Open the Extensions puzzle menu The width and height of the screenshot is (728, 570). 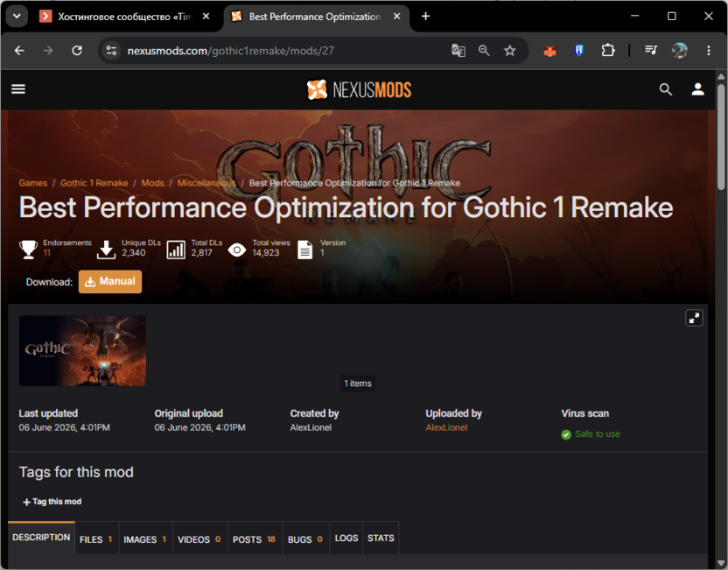(x=608, y=51)
